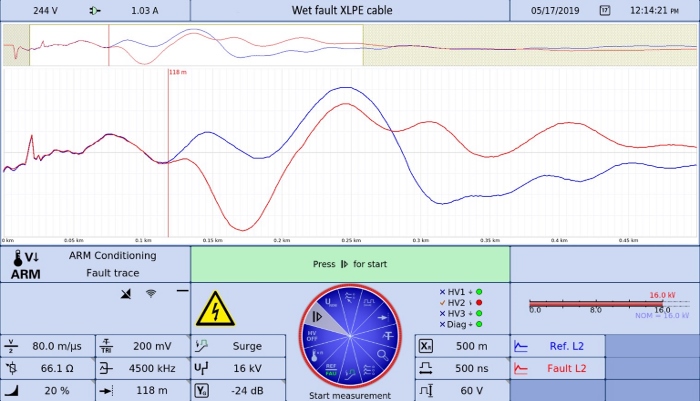This screenshot has height=401, width=700.
Task: Open the Surge mode selector
Action: (x=238, y=346)
